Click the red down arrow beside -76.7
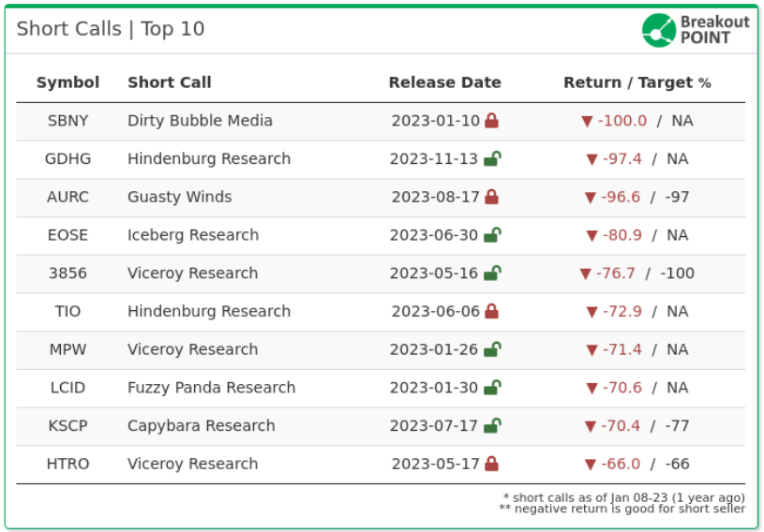 click(586, 273)
